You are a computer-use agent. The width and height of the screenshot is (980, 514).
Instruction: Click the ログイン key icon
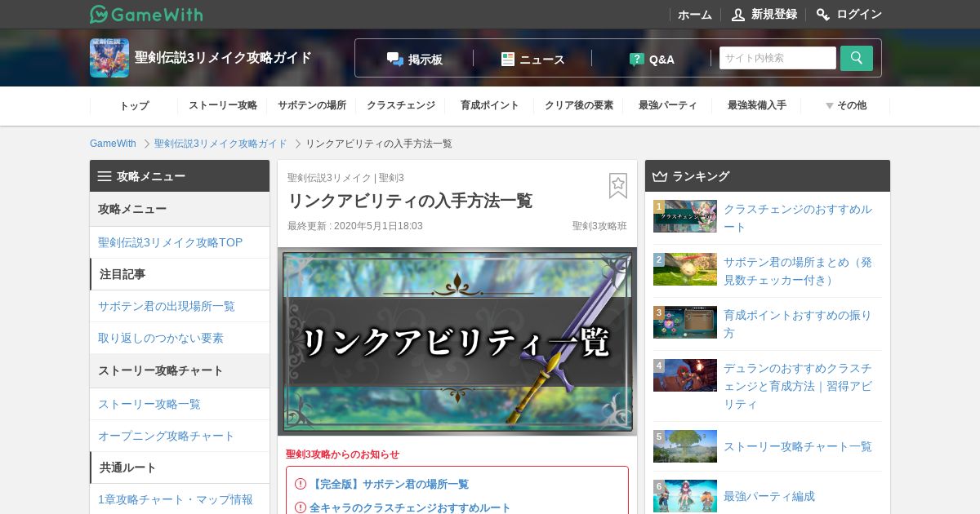[x=823, y=15]
